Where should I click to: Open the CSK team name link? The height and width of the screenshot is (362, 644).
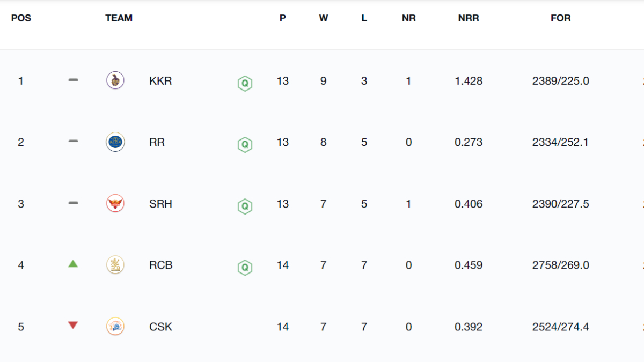point(160,327)
